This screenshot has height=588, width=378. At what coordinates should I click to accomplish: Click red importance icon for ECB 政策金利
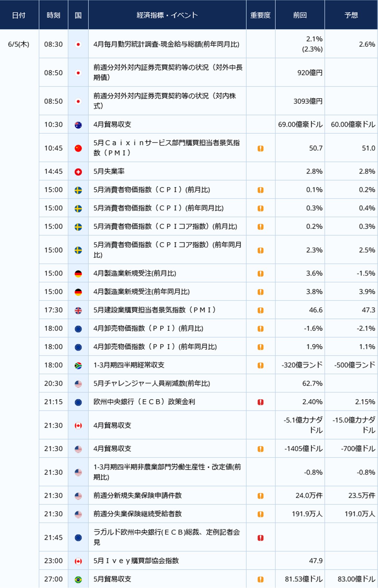coord(261,402)
